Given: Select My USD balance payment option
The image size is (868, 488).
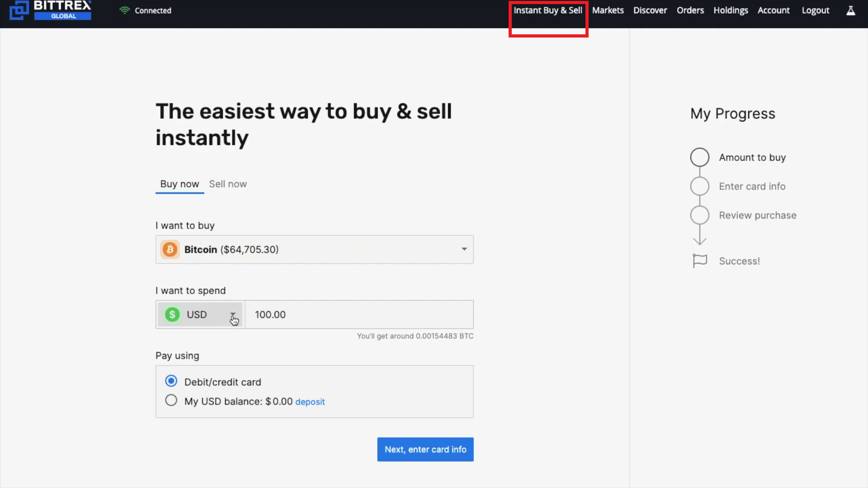Looking at the screenshot, I should tap(170, 401).
